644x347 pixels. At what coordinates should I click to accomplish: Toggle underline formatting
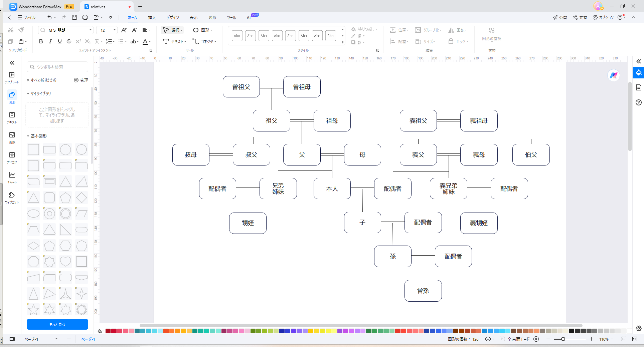[59, 41]
